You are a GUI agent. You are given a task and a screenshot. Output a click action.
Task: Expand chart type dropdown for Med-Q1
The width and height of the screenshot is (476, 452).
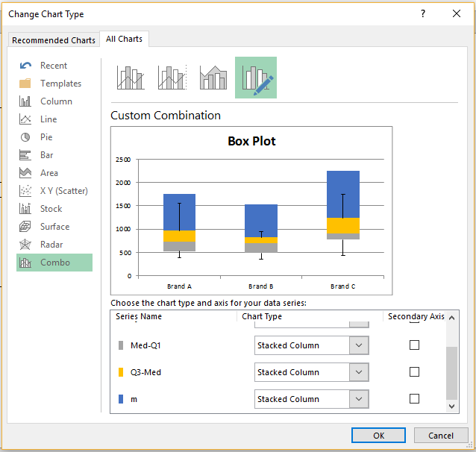click(x=359, y=345)
